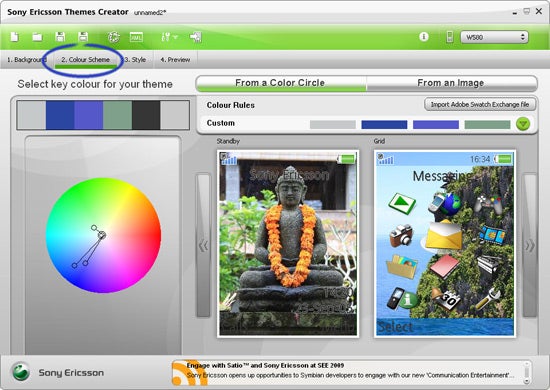Pick the sage green swatch in the large palette strip
This screenshot has width=550, height=390.
click(118, 115)
